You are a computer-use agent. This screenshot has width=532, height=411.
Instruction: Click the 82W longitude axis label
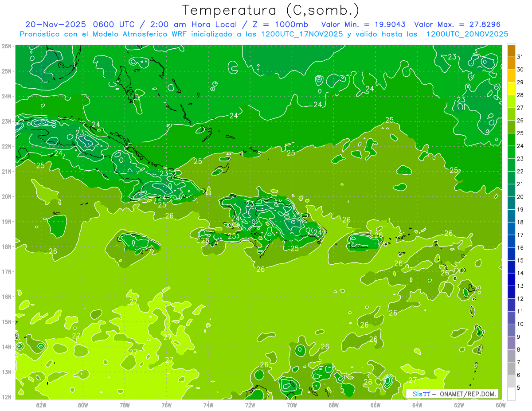[41, 405]
